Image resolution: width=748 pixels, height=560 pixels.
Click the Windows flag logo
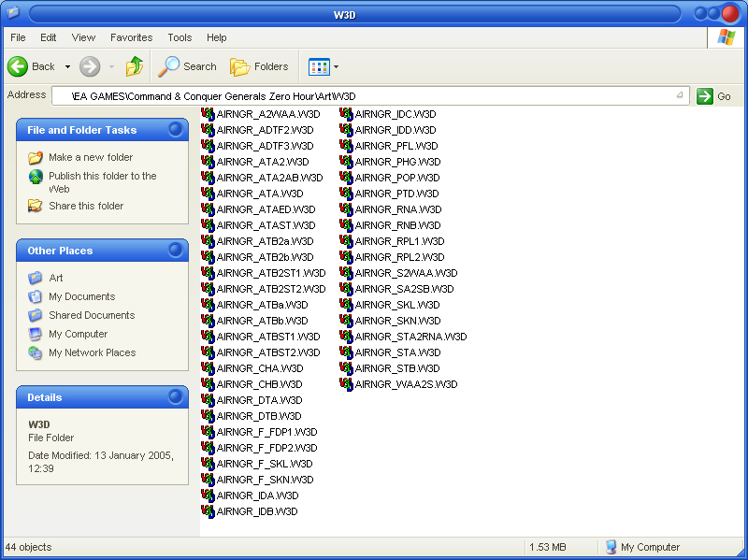[726, 37]
